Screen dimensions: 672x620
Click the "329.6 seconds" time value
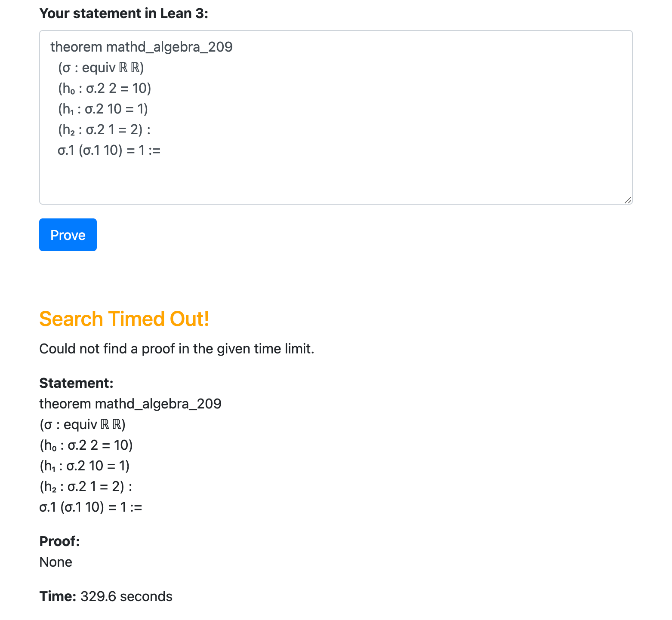coord(126,596)
